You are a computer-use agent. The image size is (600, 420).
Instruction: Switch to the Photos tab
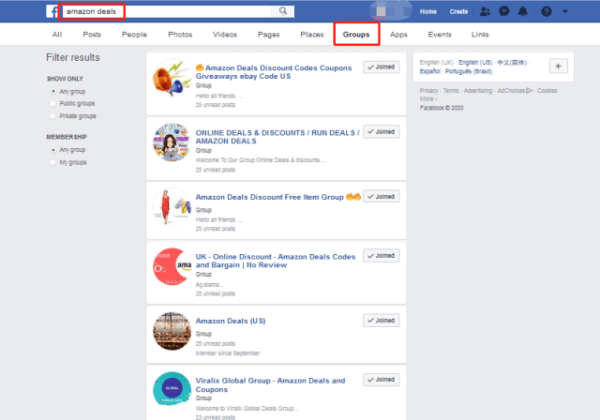180,35
